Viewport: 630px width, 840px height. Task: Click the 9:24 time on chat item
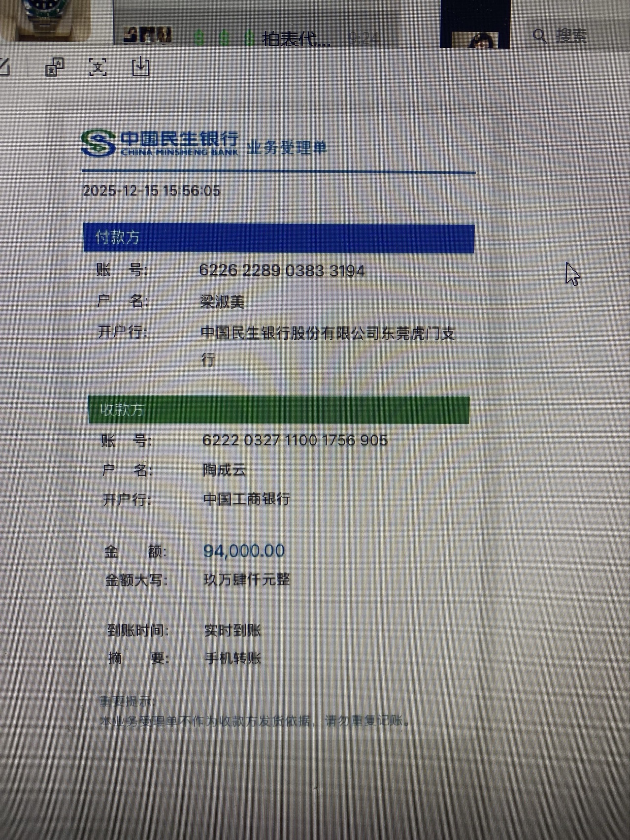click(x=364, y=38)
